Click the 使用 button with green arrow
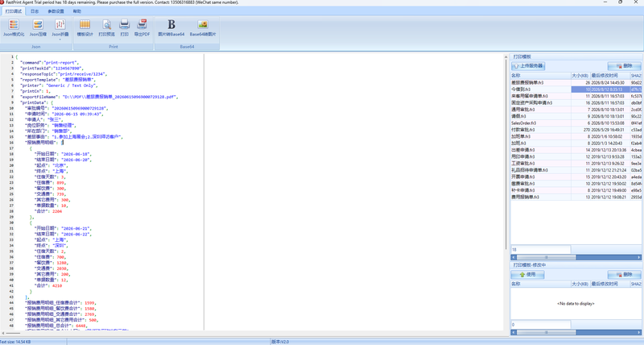 (x=528, y=274)
